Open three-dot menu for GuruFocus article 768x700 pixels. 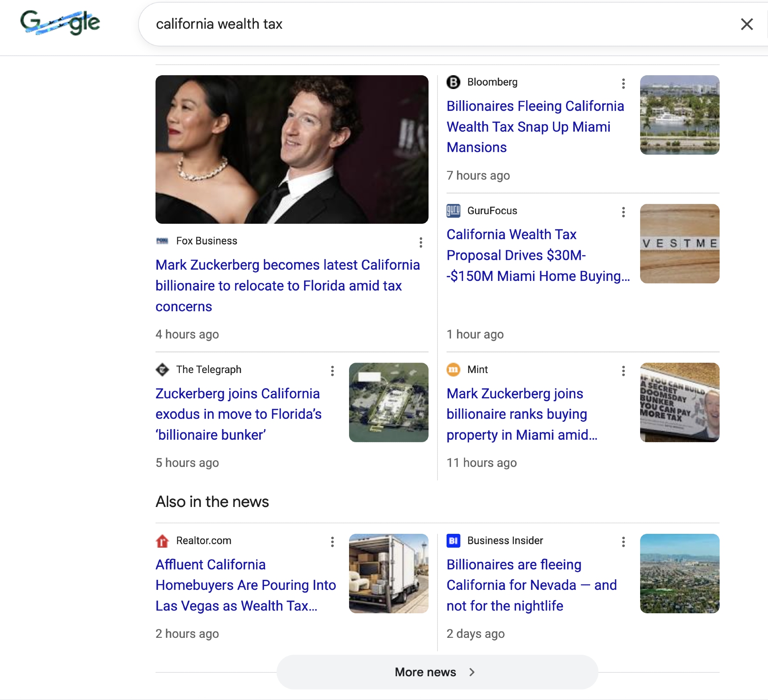coord(623,212)
